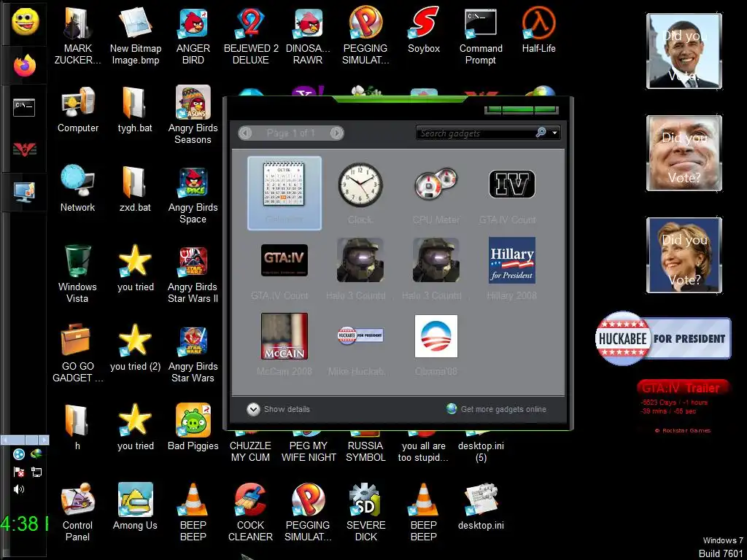Select the zxd.bat folder icon
Image resolution: width=747 pixels, height=560 pixels.
pyautogui.click(x=135, y=189)
